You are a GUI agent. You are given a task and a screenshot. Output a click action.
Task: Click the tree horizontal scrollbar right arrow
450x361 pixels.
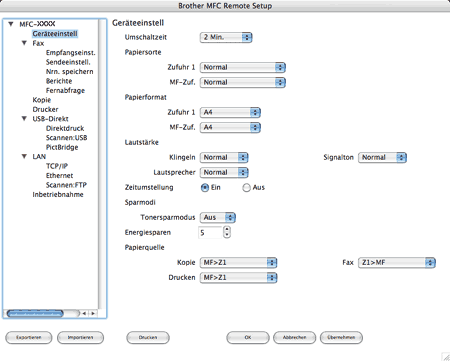click(x=93, y=313)
